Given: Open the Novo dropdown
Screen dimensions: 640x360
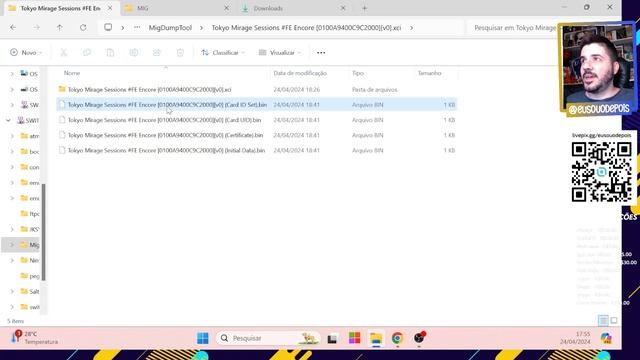Looking at the screenshot, I should point(26,53).
